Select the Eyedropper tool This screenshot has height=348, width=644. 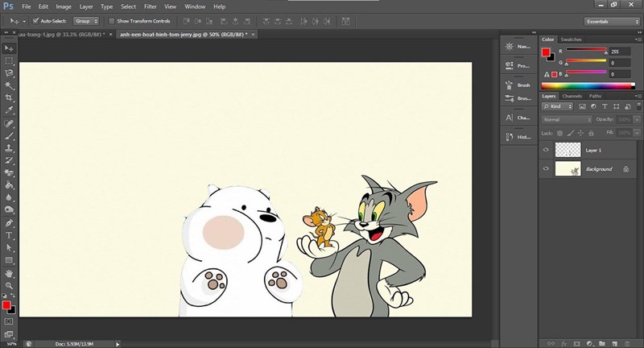(x=9, y=110)
